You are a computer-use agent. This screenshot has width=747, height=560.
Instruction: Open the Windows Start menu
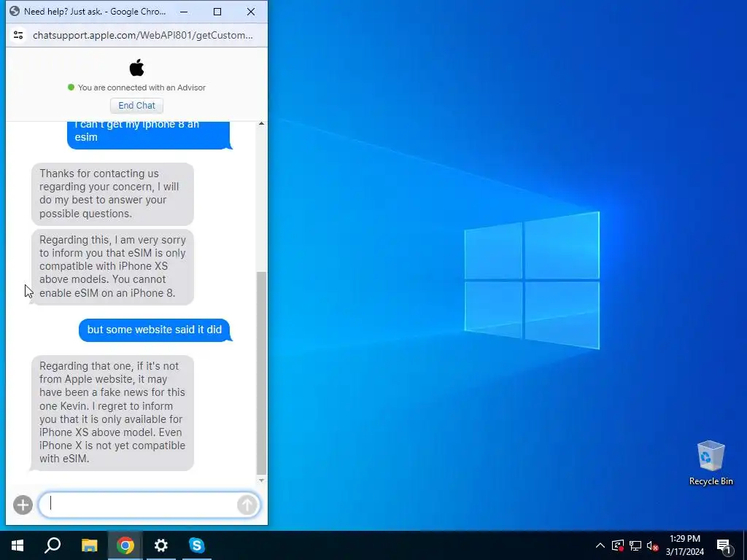(18, 545)
